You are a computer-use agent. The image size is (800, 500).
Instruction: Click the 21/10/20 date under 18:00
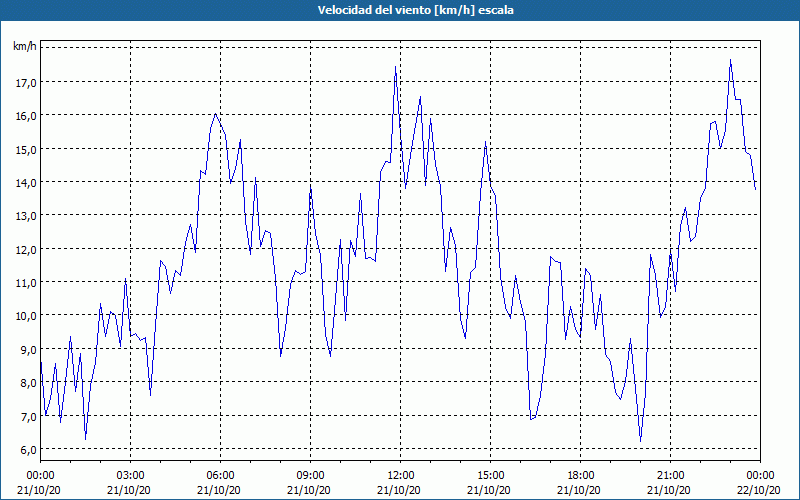pos(580,490)
